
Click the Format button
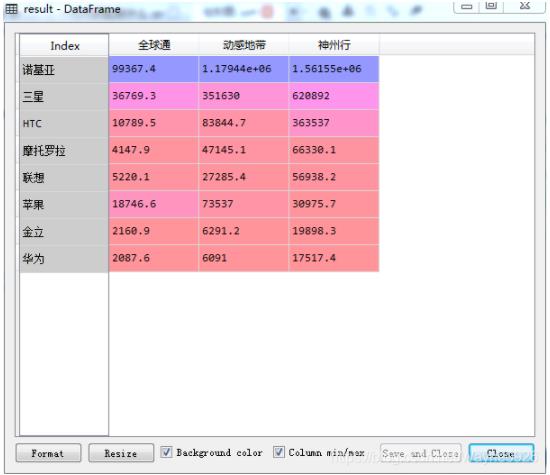click(x=48, y=453)
